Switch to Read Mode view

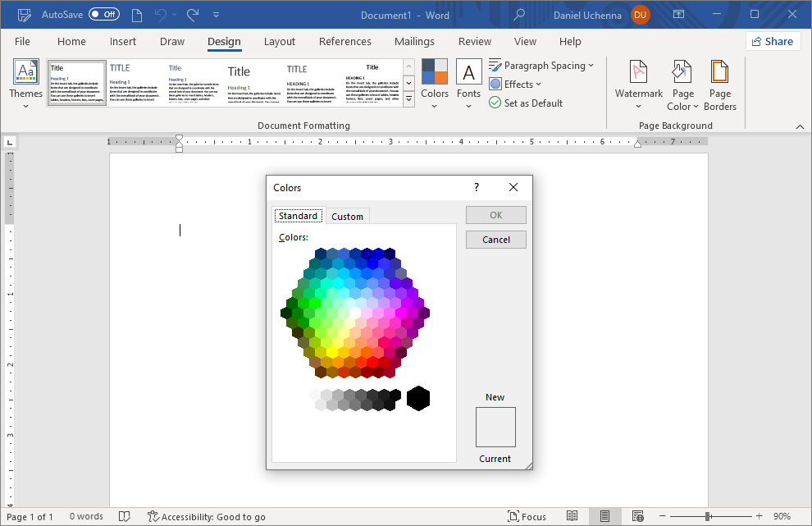pyautogui.click(x=573, y=516)
